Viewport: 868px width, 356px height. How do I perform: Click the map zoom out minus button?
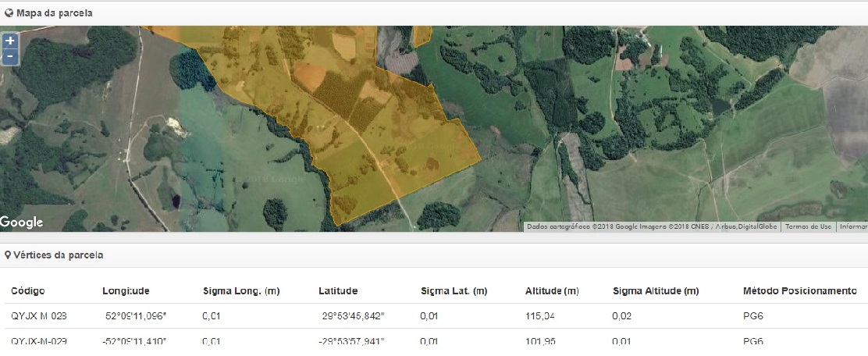tap(9, 57)
